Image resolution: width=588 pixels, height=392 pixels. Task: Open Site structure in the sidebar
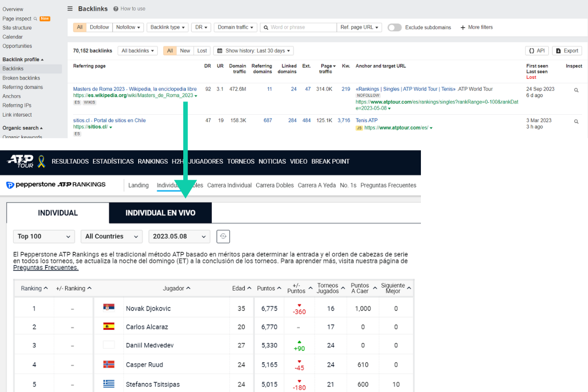pyautogui.click(x=17, y=28)
